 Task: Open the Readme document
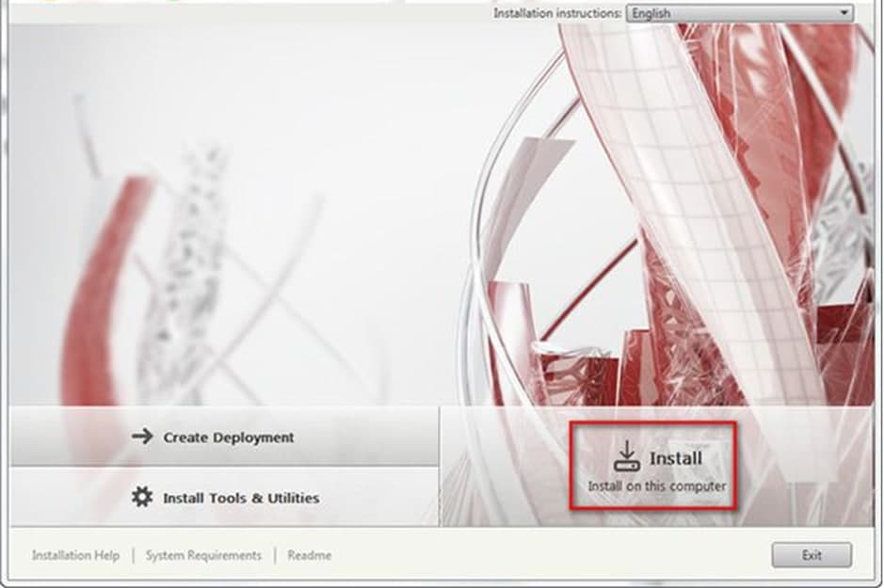(x=311, y=555)
